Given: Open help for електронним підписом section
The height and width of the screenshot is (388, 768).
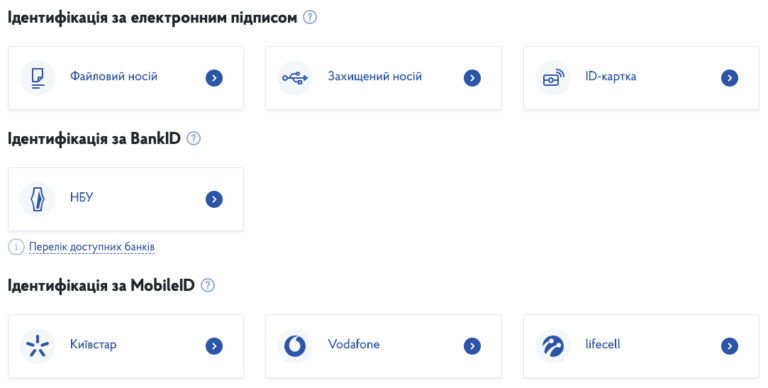Looking at the screenshot, I should [310, 18].
